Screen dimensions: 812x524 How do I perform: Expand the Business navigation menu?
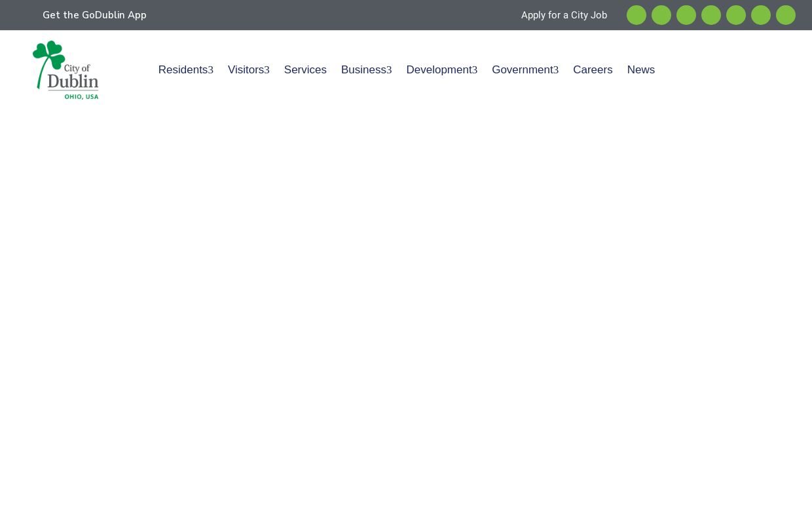point(366,70)
